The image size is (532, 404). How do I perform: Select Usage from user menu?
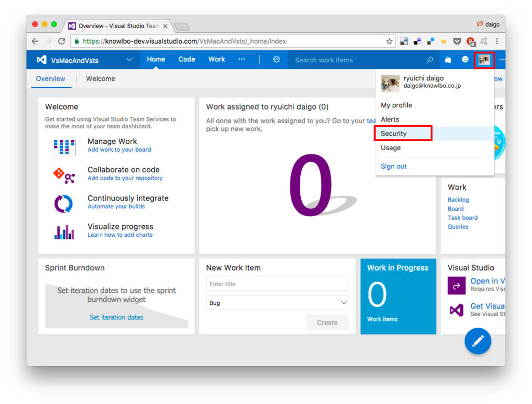[434, 148]
